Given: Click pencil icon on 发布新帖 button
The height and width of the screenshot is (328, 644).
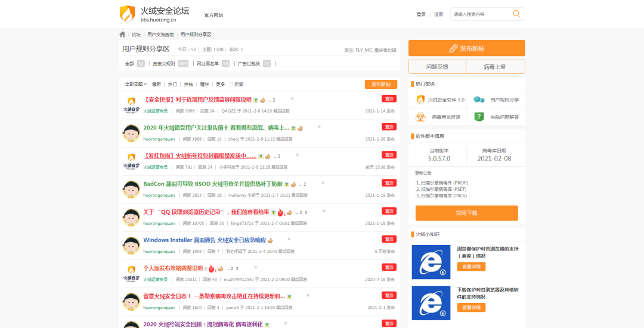Looking at the screenshot, I should click(453, 48).
